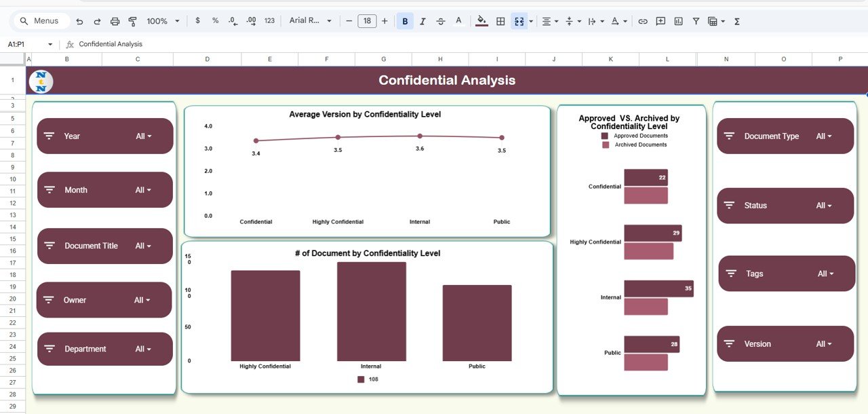Click the Insert link icon
Viewport: 868px width, 414px height.
coord(643,21)
